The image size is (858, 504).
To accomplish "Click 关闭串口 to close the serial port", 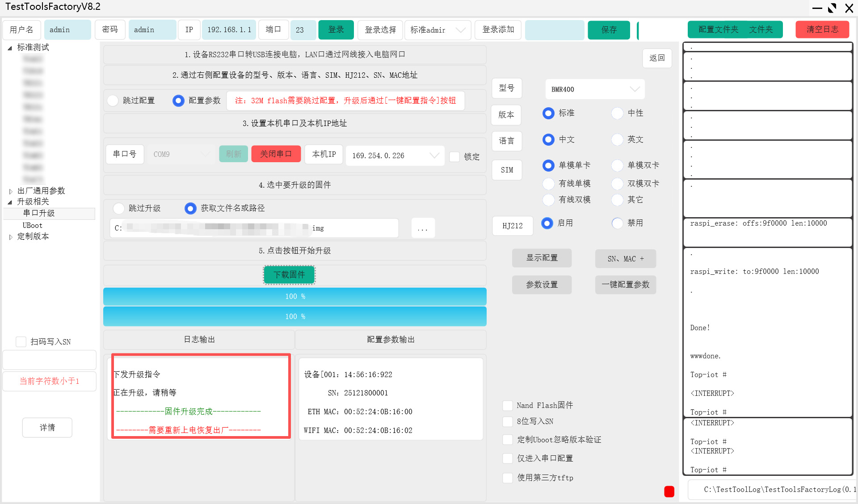I will [x=276, y=154].
